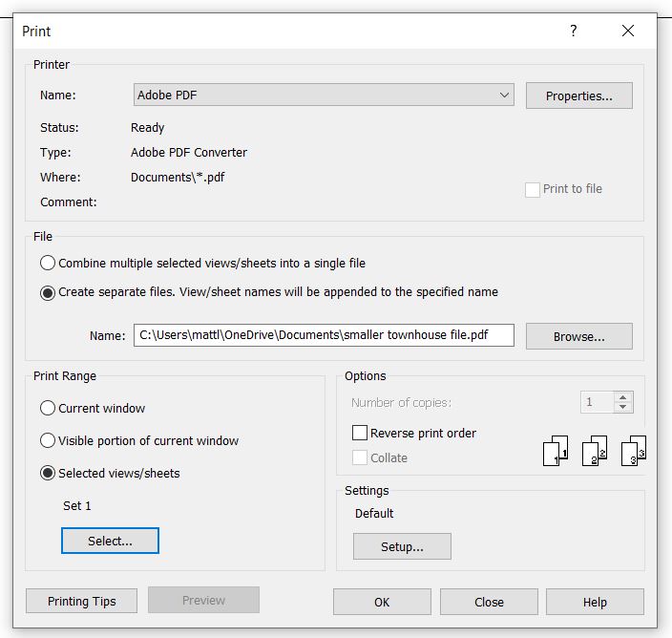Open print Setup... dialog
The width and height of the screenshot is (672, 638).
point(402,546)
